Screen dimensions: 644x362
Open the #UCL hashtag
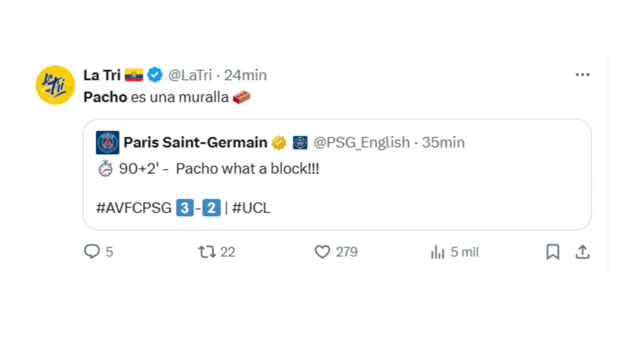(251, 208)
